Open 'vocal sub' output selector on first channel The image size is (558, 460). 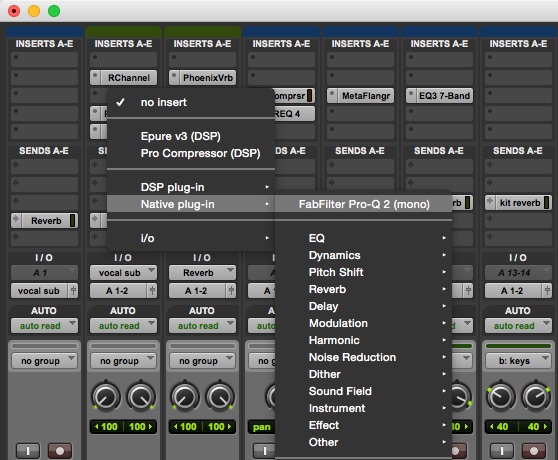[39, 291]
